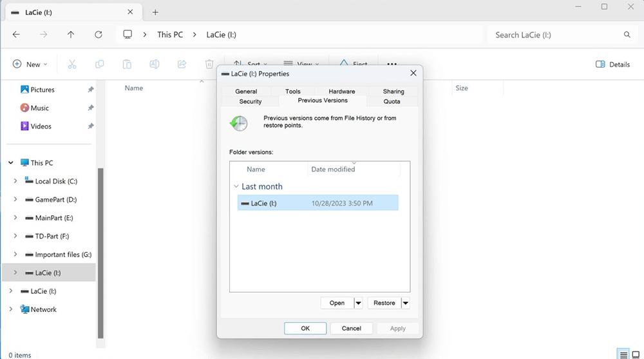Viewport: 644px width, 359px height.
Task: Click the Search LaCie (I:) field
Action: tap(554, 35)
